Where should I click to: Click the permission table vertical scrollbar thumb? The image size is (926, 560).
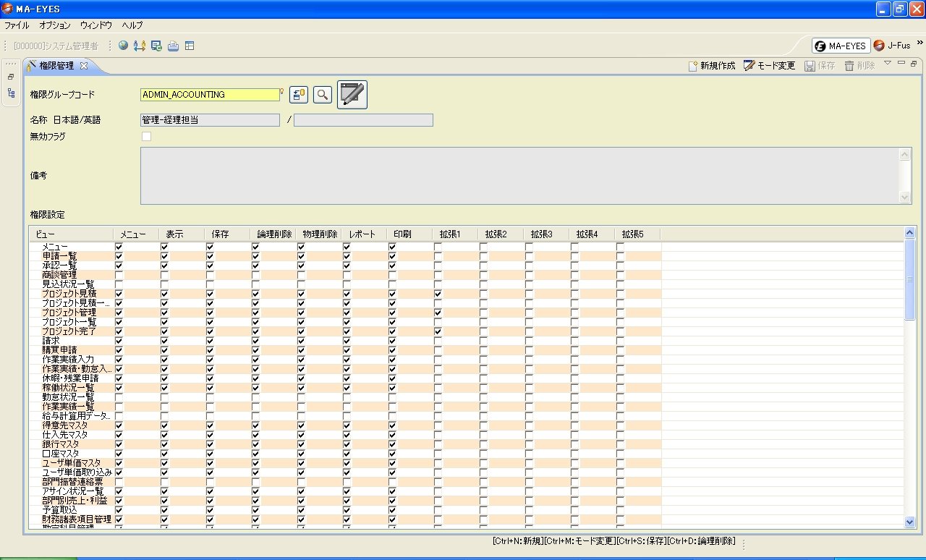pyautogui.click(x=910, y=279)
